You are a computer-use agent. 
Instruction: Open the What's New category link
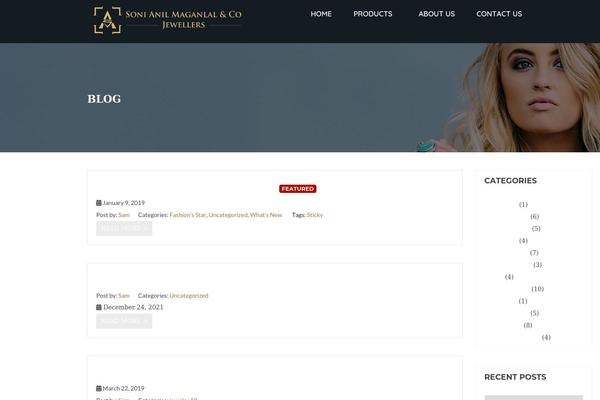click(266, 215)
